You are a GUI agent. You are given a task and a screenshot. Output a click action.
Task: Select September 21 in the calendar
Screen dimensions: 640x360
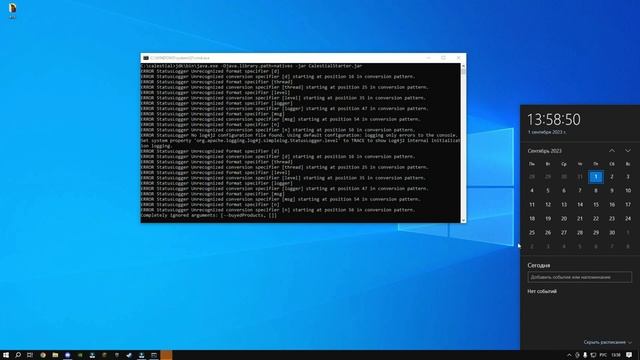(x=580, y=219)
